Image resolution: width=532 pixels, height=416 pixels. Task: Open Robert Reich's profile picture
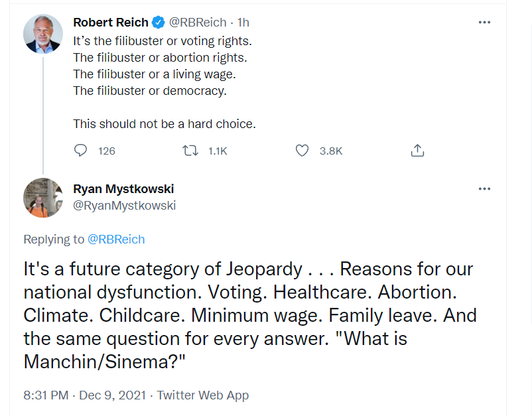[x=43, y=33]
